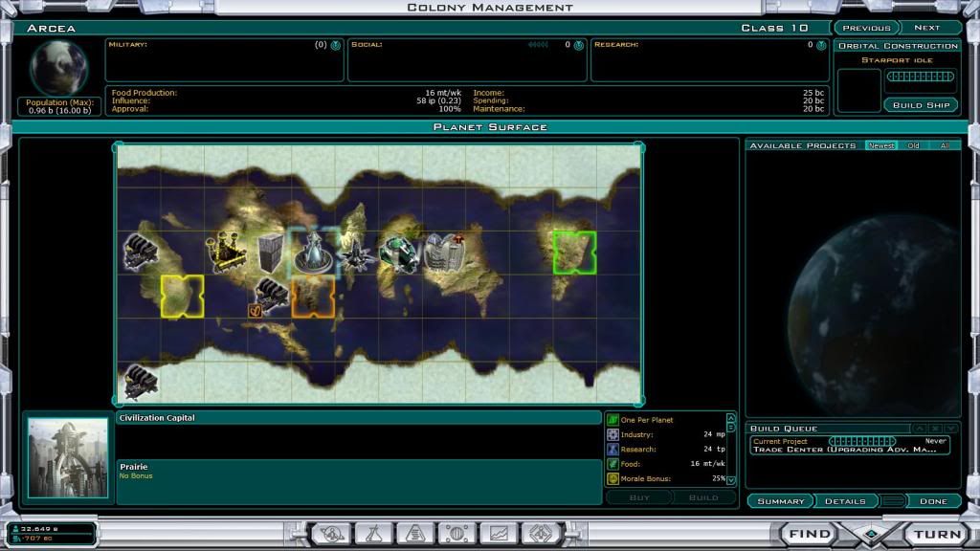Select the Trade Center project in the build queue
The height and width of the screenshot is (551, 980).
click(850, 446)
